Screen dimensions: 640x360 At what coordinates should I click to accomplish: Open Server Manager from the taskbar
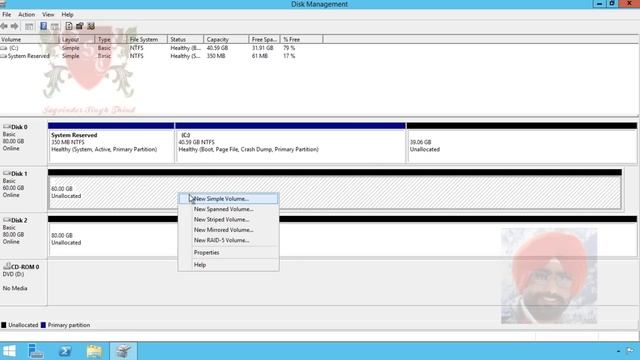click(x=36, y=351)
